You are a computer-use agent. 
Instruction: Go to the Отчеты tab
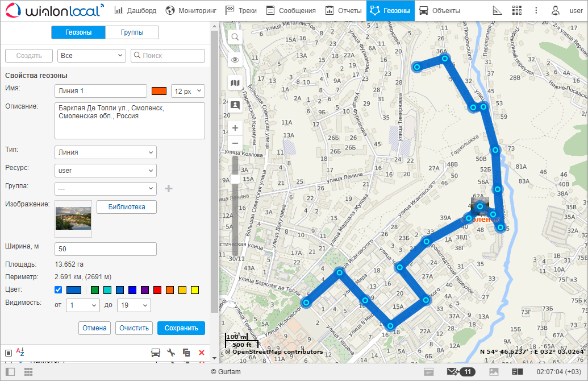[x=343, y=10]
